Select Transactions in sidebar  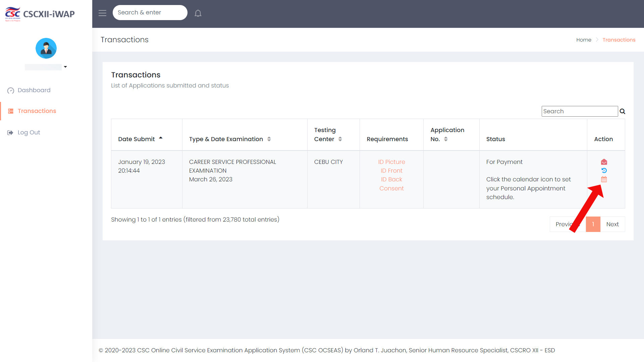pos(37,111)
